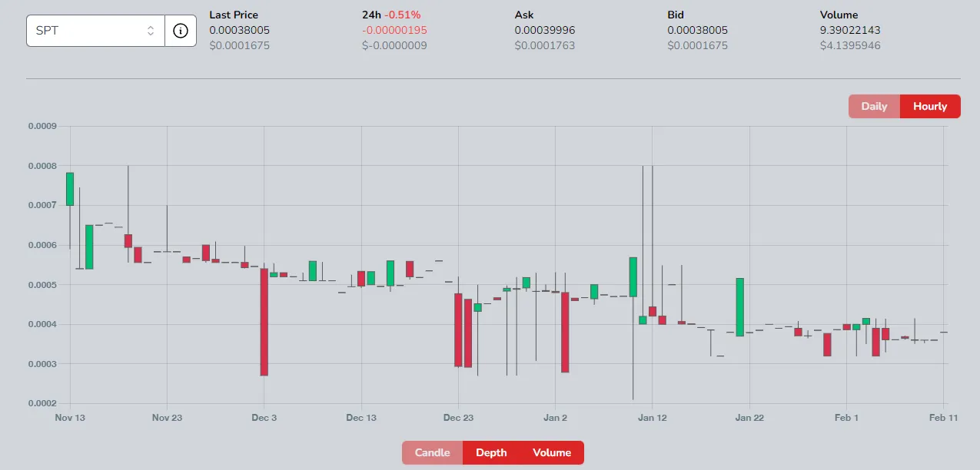The image size is (980, 470).
Task: Click the 24h dollar change $-0.0000009
Action: pyautogui.click(x=394, y=45)
